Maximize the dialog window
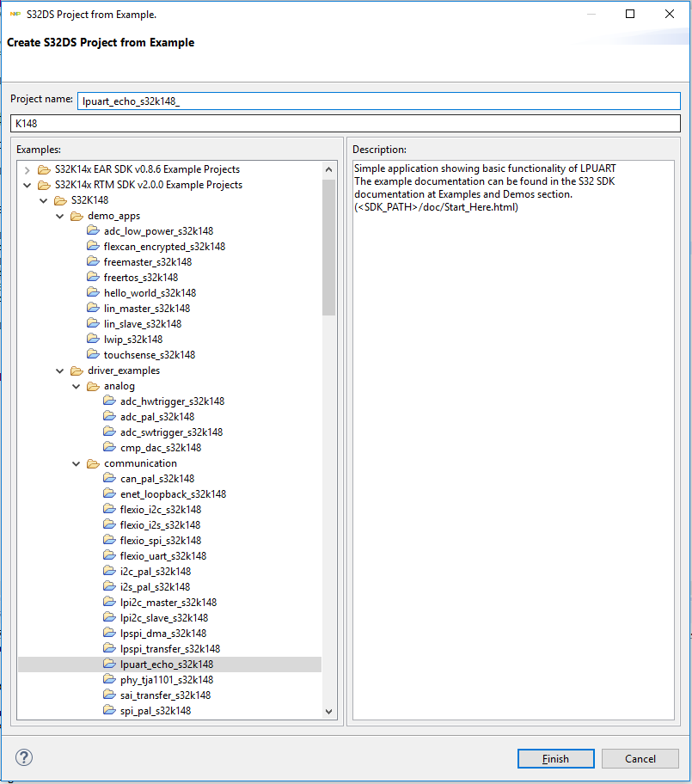This screenshot has height=784, width=692. tap(630, 14)
